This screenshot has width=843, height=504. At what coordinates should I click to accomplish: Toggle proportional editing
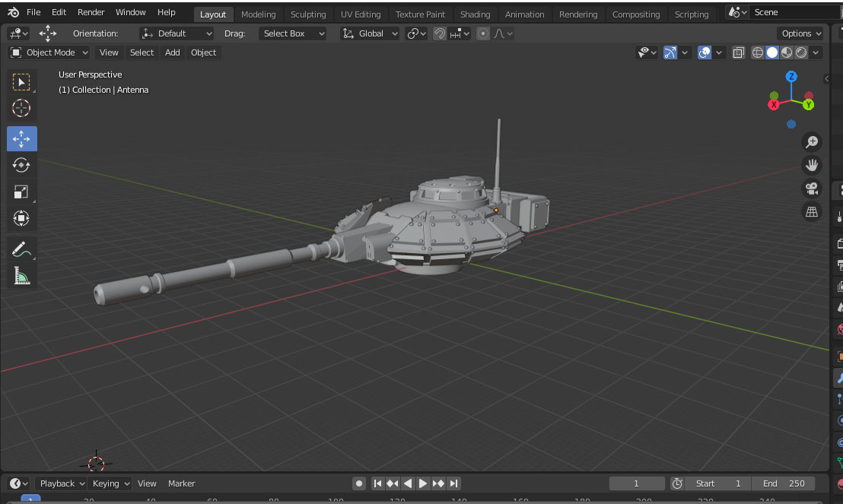[x=483, y=33]
